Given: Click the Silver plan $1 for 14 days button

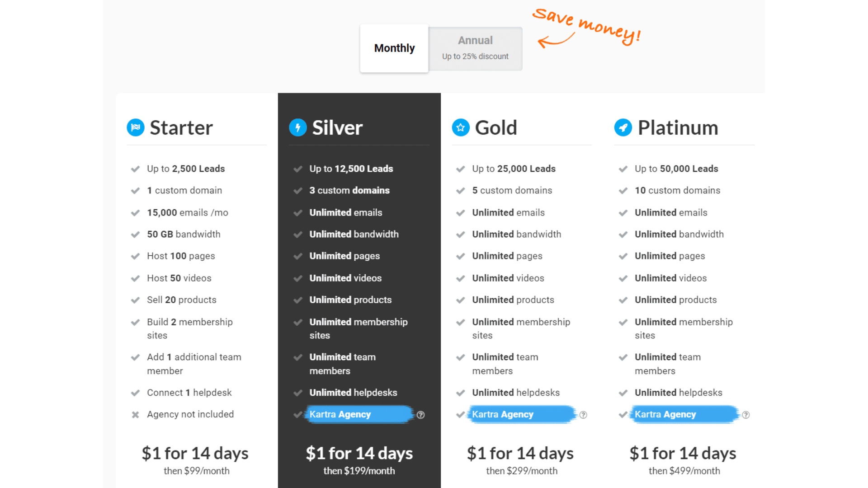Looking at the screenshot, I should pyautogui.click(x=359, y=453).
